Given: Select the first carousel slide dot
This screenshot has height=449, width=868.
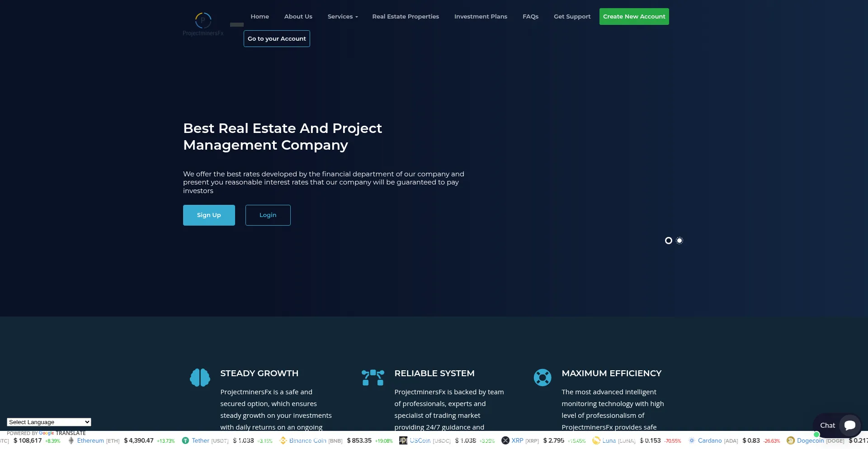Looking at the screenshot, I should (669, 241).
